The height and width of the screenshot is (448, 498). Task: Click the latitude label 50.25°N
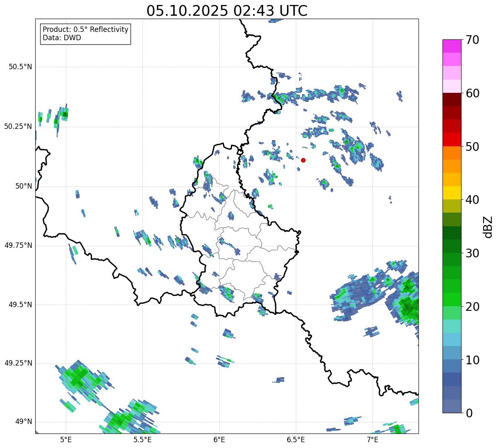point(18,126)
